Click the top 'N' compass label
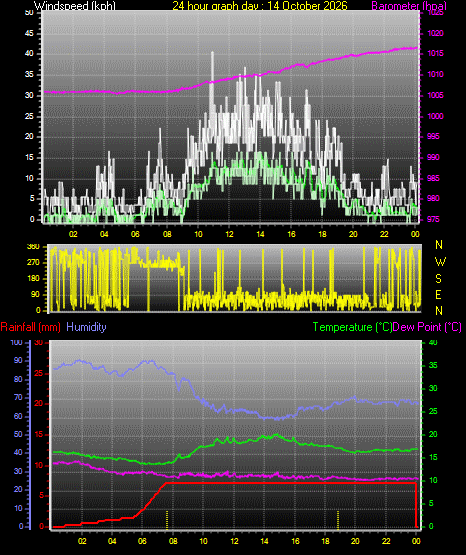This screenshot has width=466, height=555. tap(439, 245)
